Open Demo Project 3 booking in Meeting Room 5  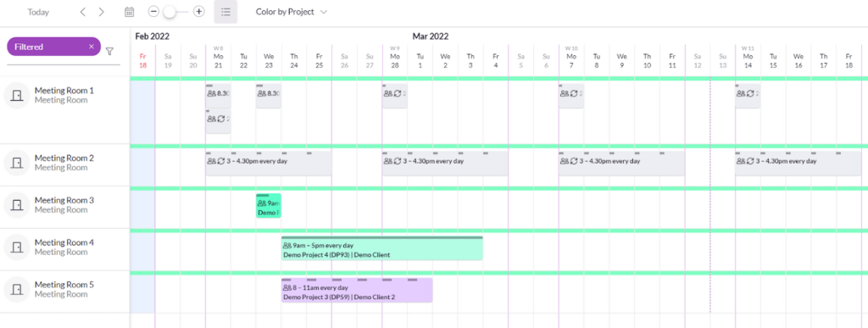coord(357,291)
